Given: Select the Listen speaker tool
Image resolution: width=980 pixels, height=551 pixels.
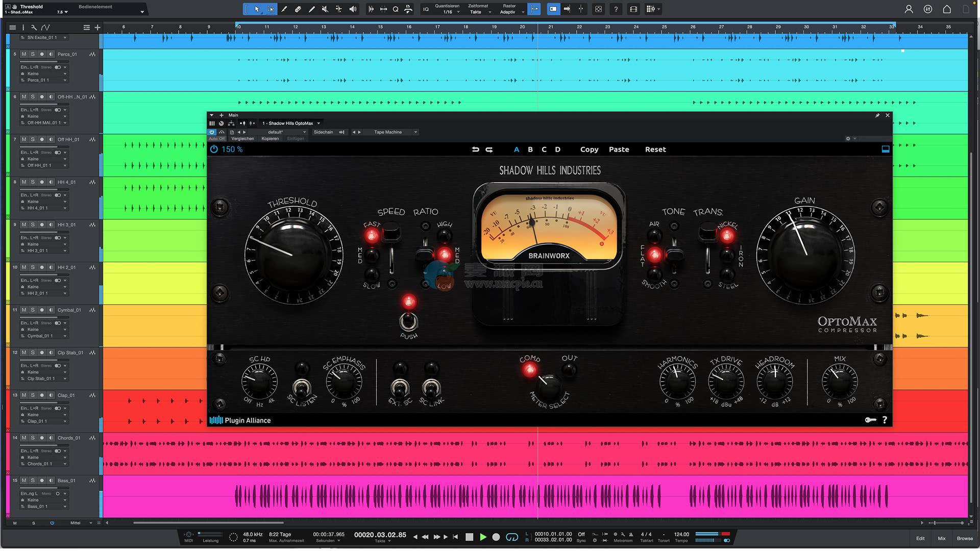Looking at the screenshot, I should tap(353, 9).
